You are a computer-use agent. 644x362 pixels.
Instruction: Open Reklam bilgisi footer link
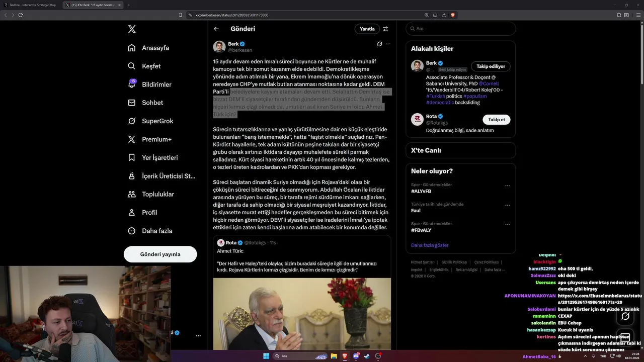(466, 269)
